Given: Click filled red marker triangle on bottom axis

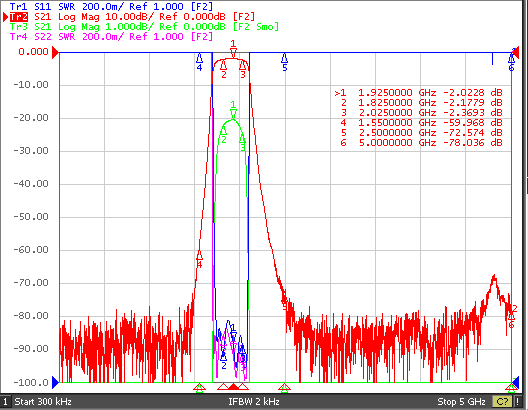Looking at the screenshot, I should click(233, 387).
